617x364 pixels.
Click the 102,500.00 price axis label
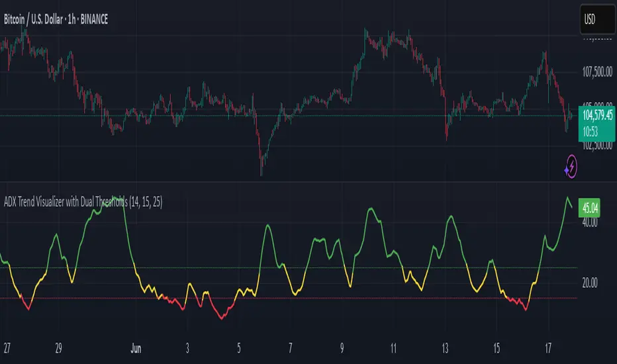[597, 146]
